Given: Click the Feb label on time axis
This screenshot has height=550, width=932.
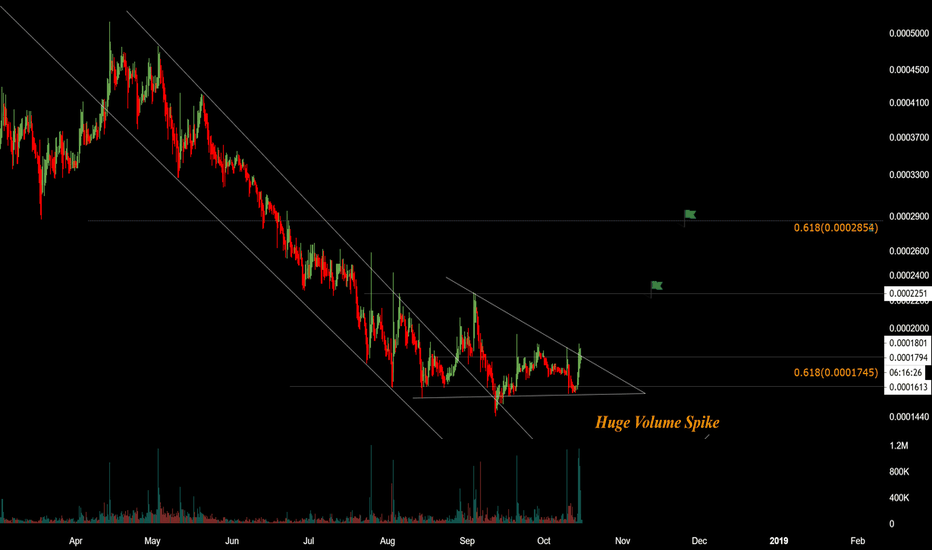Looking at the screenshot, I should click(x=857, y=541).
